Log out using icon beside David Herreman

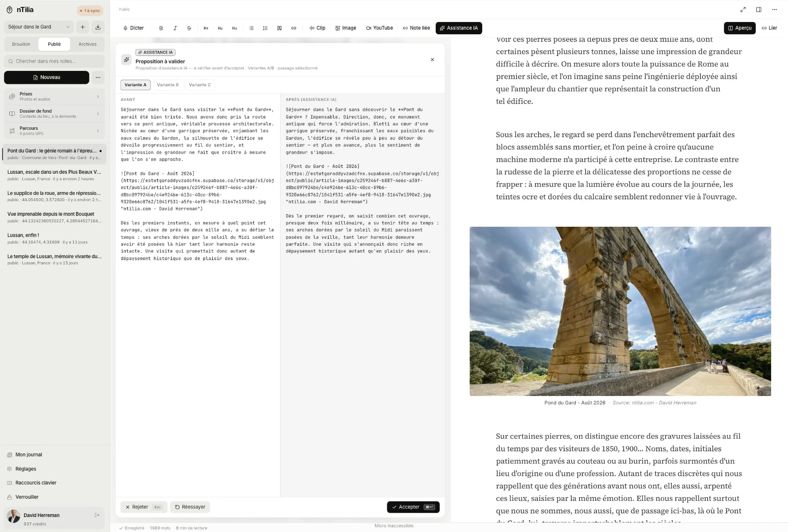click(x=97, y=515)
